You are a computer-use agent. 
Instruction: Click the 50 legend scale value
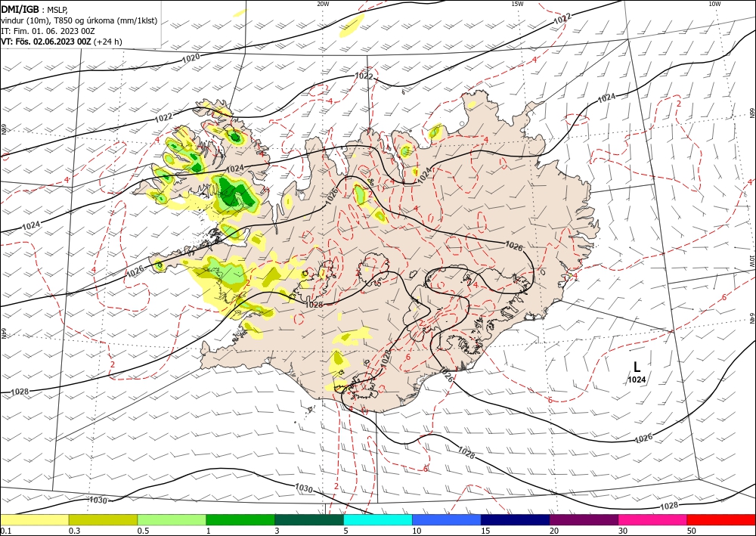(x=692, y=531)
